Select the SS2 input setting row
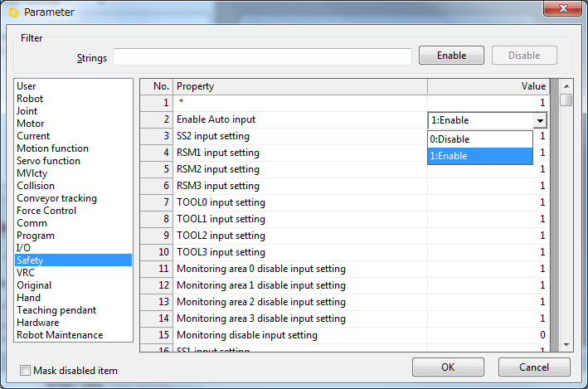The height and width of the screenshot is (389, 588). 213,136
